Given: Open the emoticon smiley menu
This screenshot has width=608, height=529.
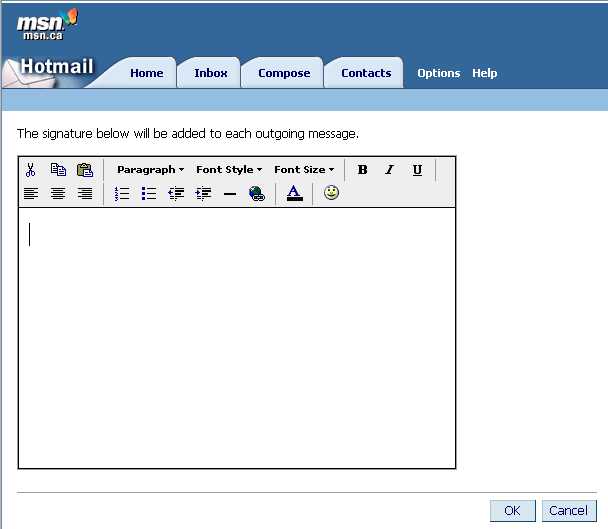Looking at the screenshot, I should coord(332,193).
